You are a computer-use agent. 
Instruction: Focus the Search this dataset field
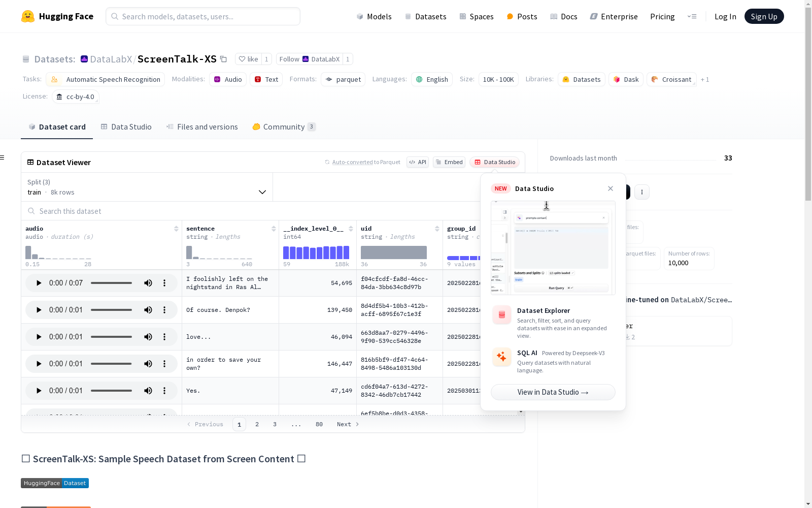pyautogui.click(x=251, y=211)
